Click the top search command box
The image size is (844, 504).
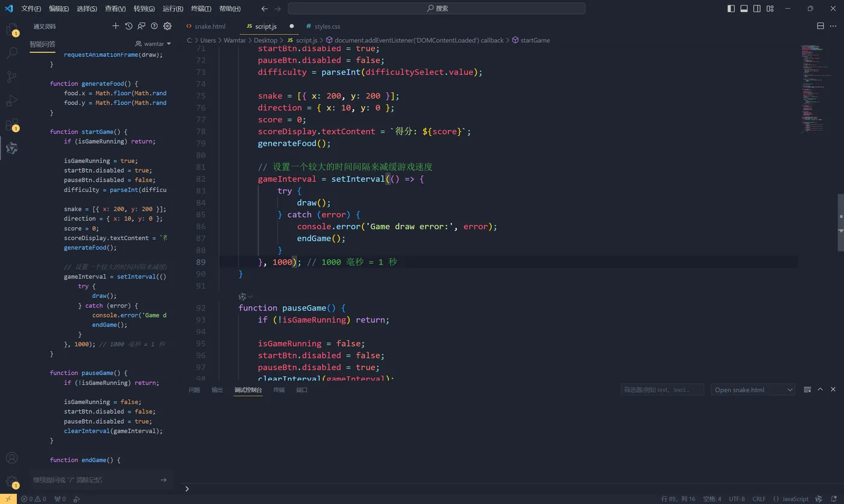point(436,8)
